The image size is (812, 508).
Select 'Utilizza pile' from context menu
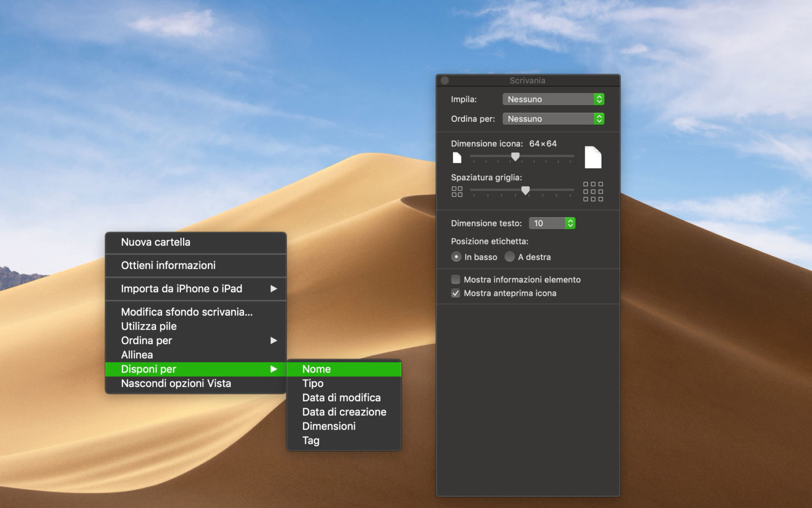point(196,326)
